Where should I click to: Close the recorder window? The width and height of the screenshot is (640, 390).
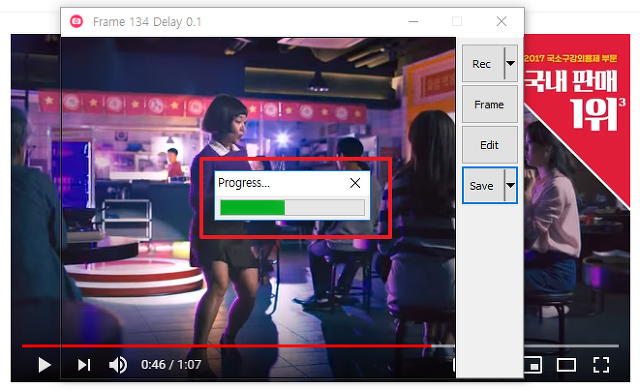[502, 21]
